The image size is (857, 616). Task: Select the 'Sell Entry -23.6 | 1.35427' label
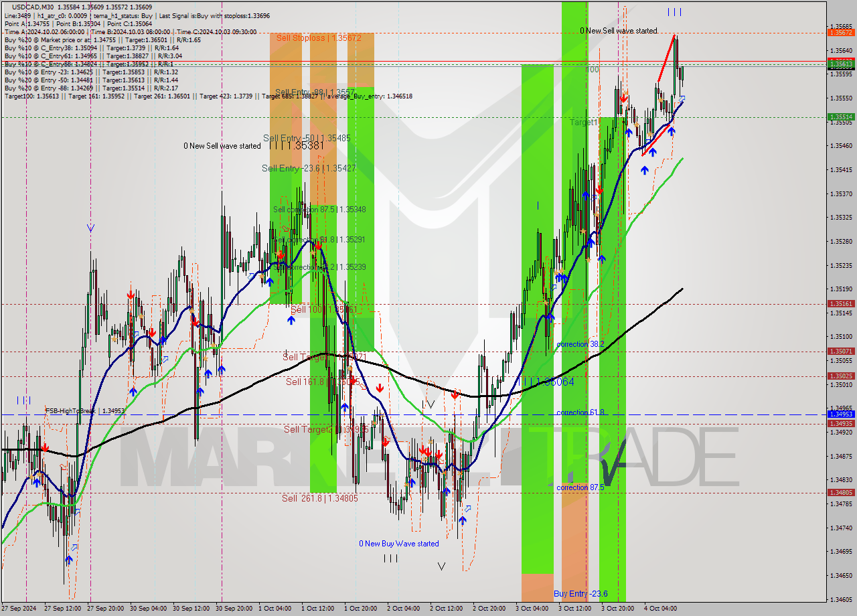(x=309, y=168)
